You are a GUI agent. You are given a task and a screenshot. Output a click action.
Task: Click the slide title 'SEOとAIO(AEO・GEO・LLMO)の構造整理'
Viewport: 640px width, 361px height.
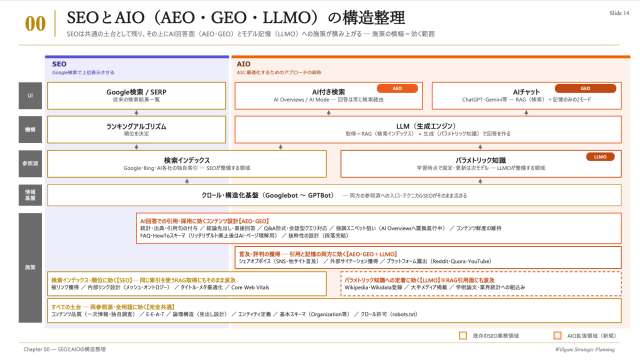236,18
